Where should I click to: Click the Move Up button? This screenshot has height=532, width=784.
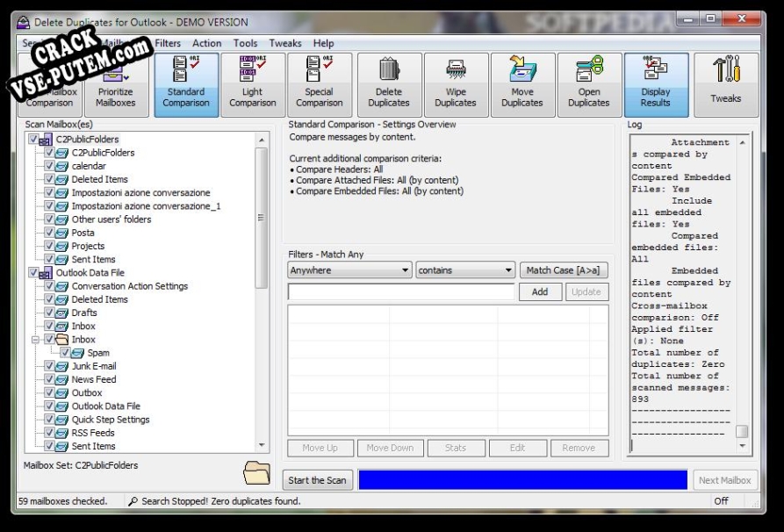click(320, 448)
